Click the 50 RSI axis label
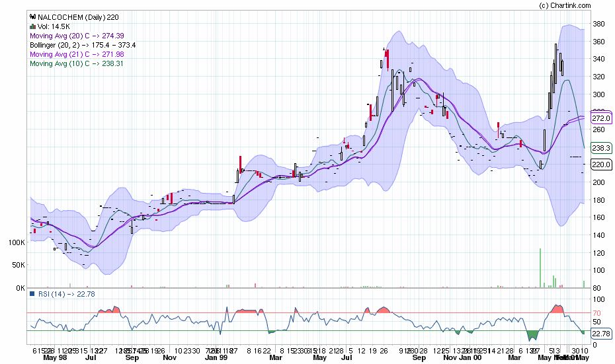615x364 pixels. click(x=596, y=322)
